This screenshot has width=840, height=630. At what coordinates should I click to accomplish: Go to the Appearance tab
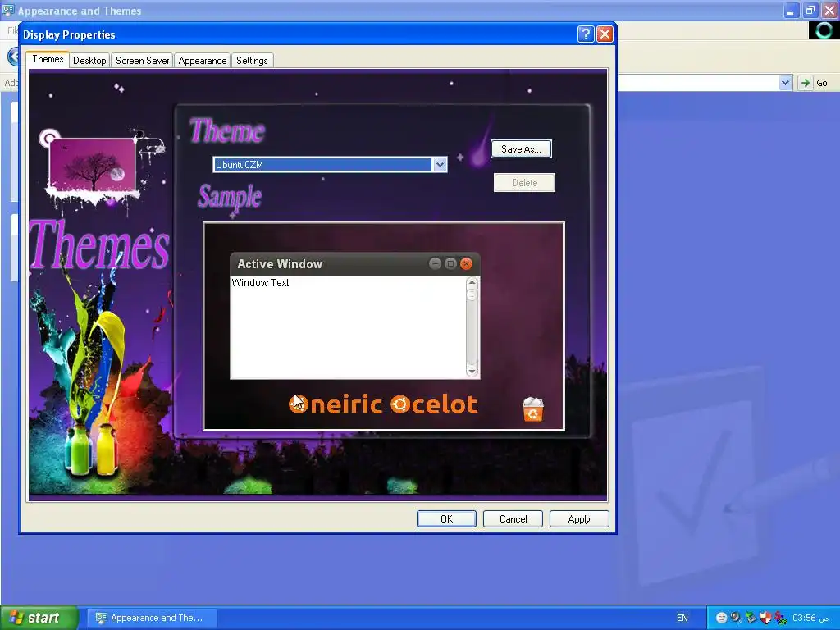click(x=203, y=61)
